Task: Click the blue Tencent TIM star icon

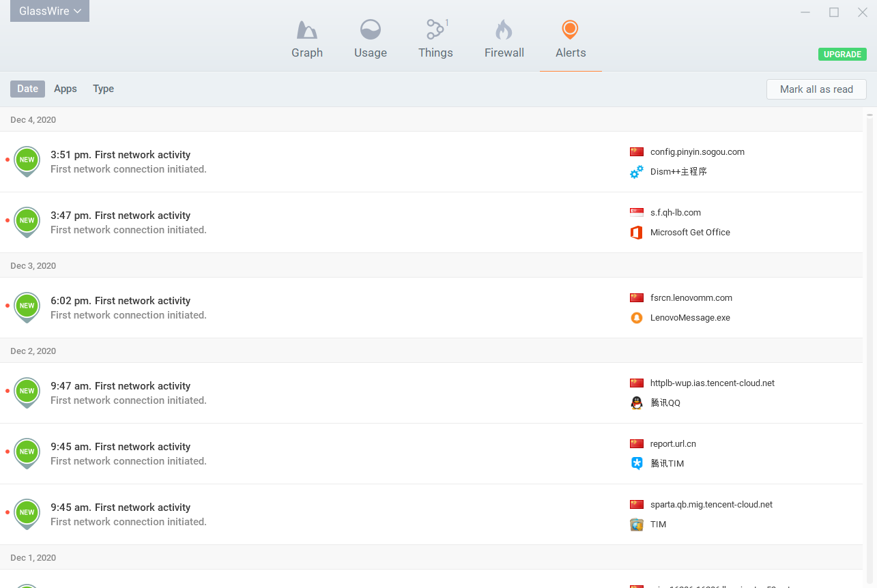Action: 637,464
